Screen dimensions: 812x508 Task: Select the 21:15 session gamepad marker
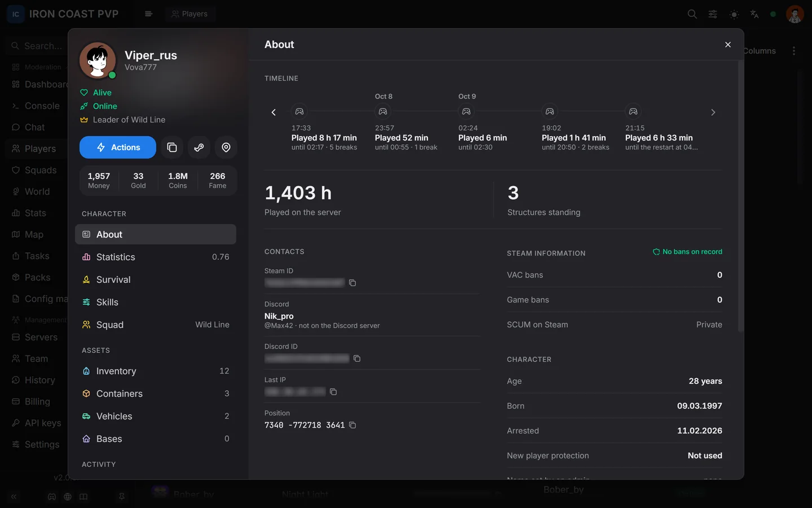(633, 112)
